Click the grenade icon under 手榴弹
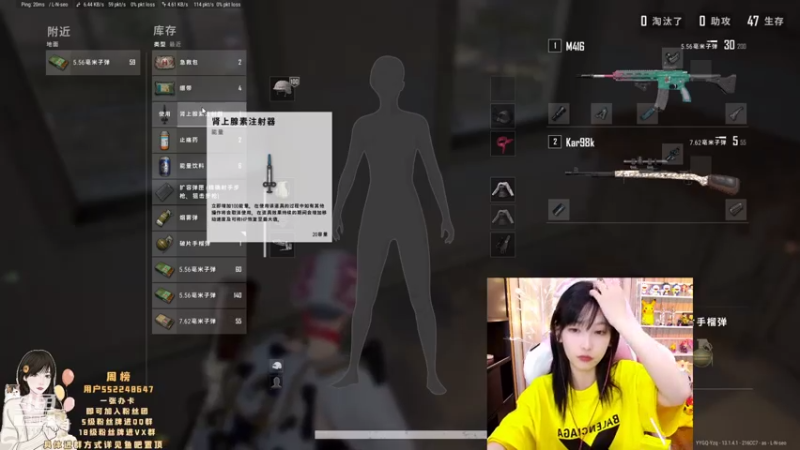This screenshot has height=450, width=800. [x=703, y=353]
